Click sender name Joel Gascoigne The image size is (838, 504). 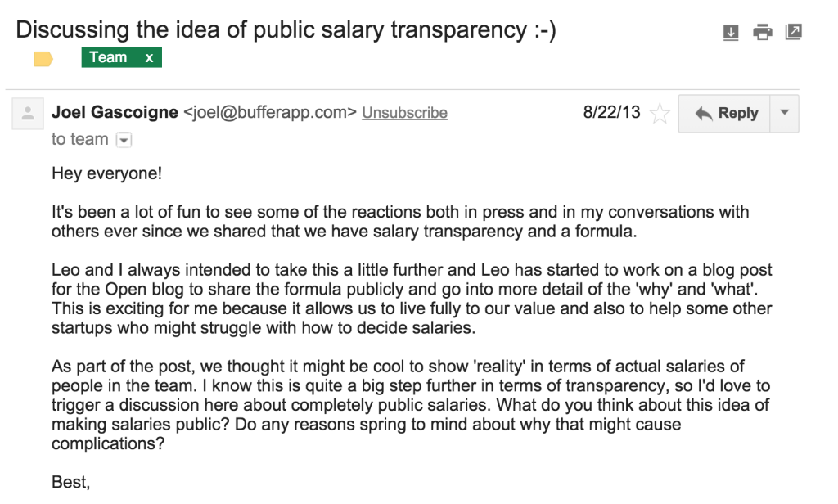pyautogui.click(x=115, y=112)
